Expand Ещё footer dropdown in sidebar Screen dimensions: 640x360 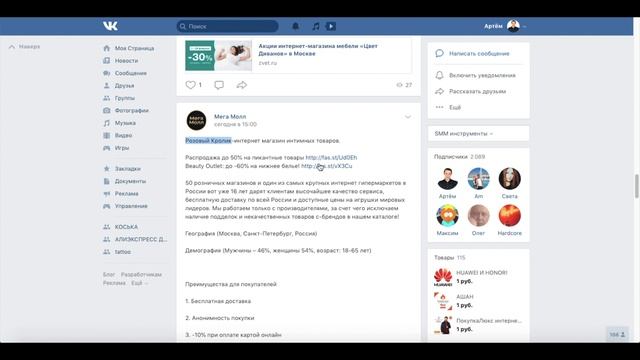point(139,283)
